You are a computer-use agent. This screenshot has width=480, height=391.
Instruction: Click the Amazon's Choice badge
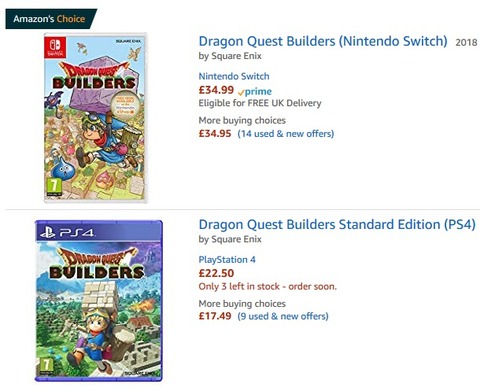[49, 19]
